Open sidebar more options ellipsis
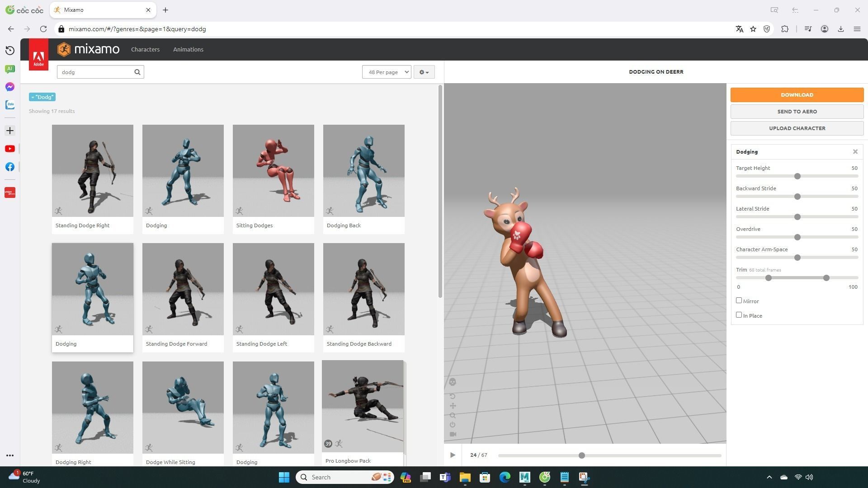This screenshot has width=868, height=488. click(x=10, y=455)
